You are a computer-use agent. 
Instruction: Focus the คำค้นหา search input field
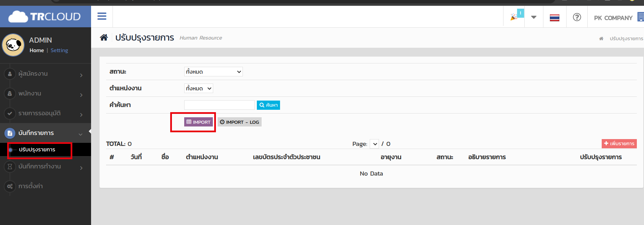[x=219, y=105]
